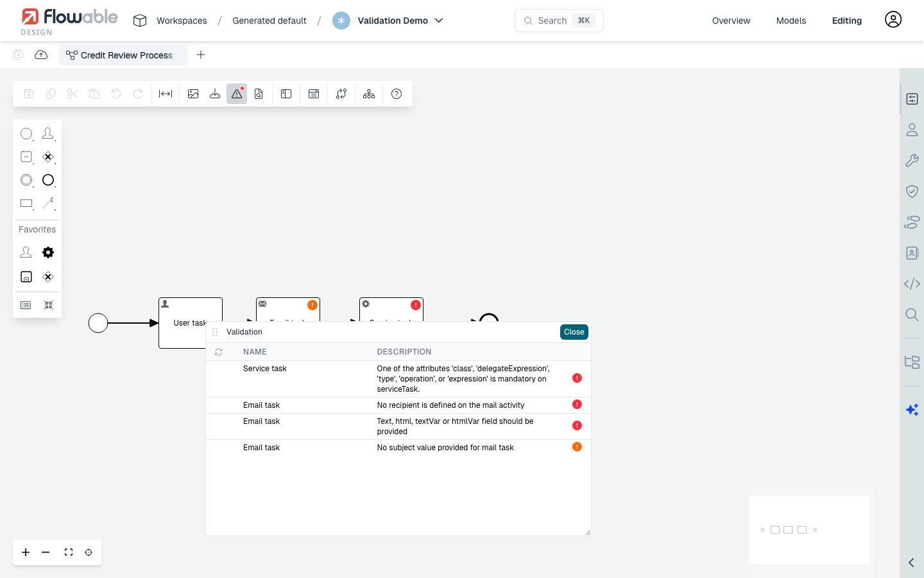Toggle the validation warning toolbar button
The image size is (924, 578).
pyautogui.click(x=237, y=94)
